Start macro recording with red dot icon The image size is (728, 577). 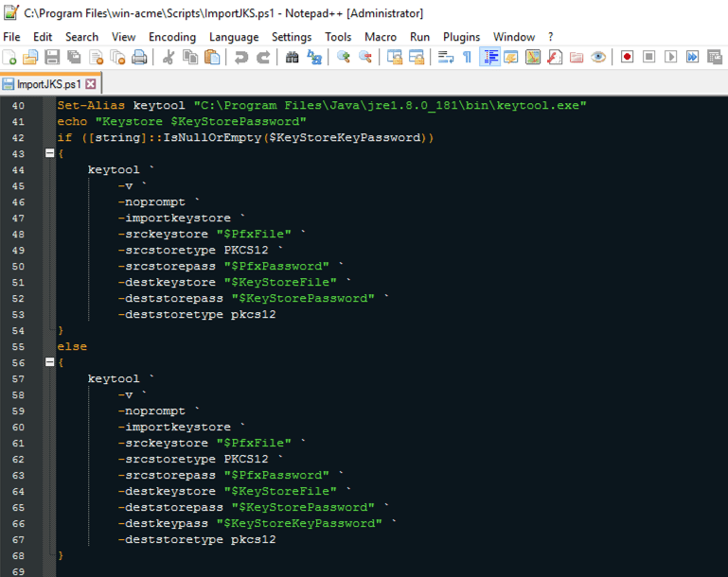pyautogui.click(x=628, y=57)
